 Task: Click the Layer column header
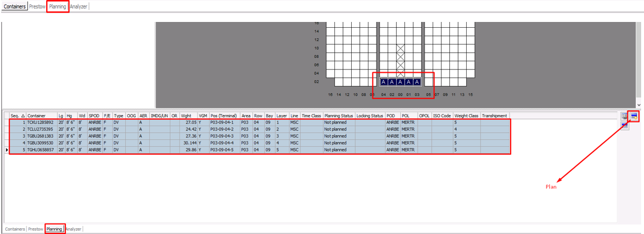[x=281, y=116]
